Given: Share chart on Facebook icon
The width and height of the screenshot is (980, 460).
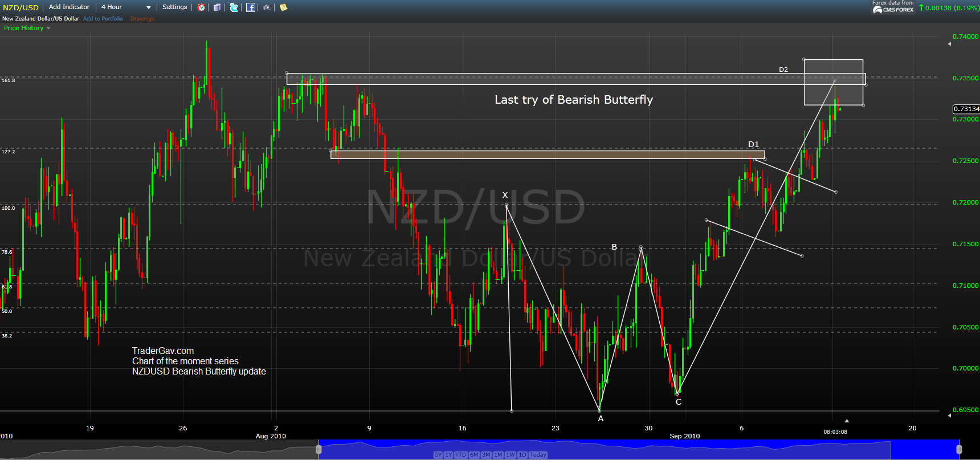Looking at the screenshot, I should point(251,7).
